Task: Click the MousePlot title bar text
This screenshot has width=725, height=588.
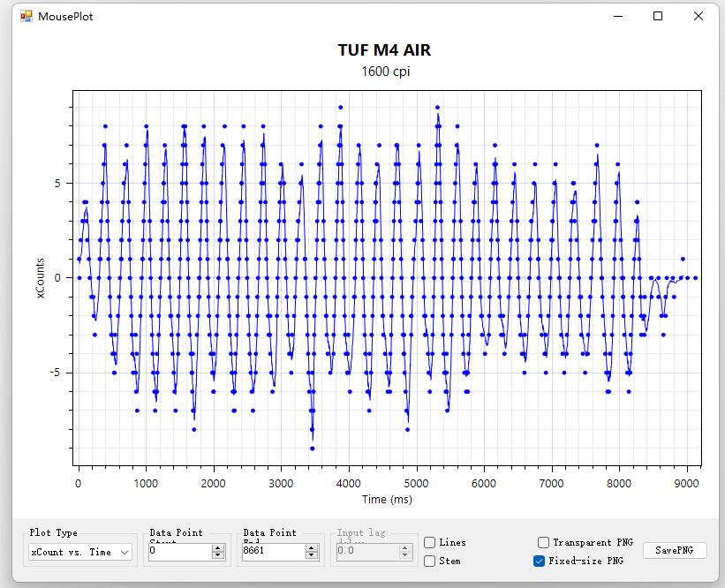Action: click(x=64, y=16)
